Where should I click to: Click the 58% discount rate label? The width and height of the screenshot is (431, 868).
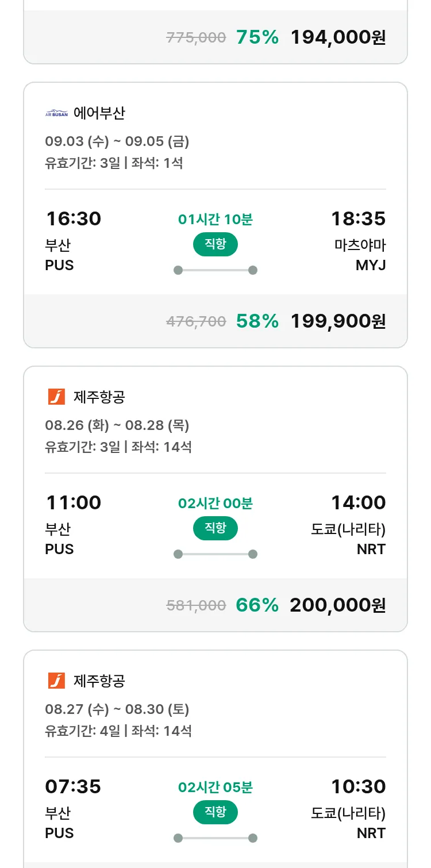point(257,321)
